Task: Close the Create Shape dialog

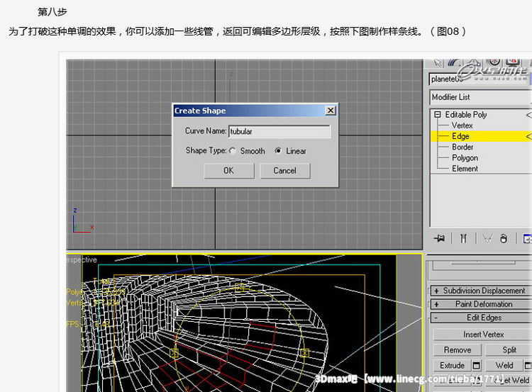Action: click(331, 111)
